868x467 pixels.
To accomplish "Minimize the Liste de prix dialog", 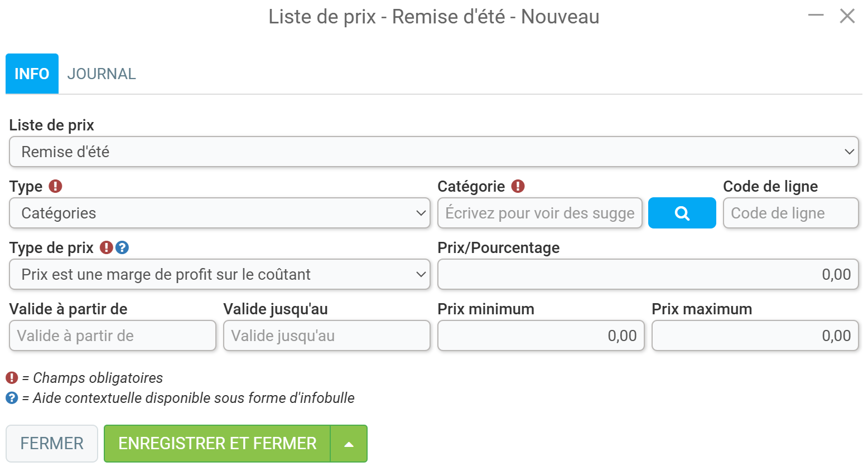I will [x=816, y=16].
